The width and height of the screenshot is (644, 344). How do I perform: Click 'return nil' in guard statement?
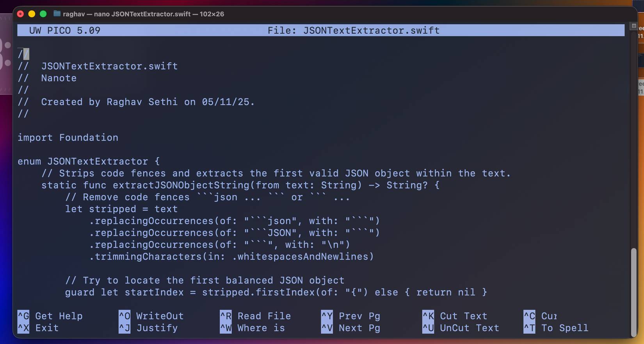(x=446, y=293)
